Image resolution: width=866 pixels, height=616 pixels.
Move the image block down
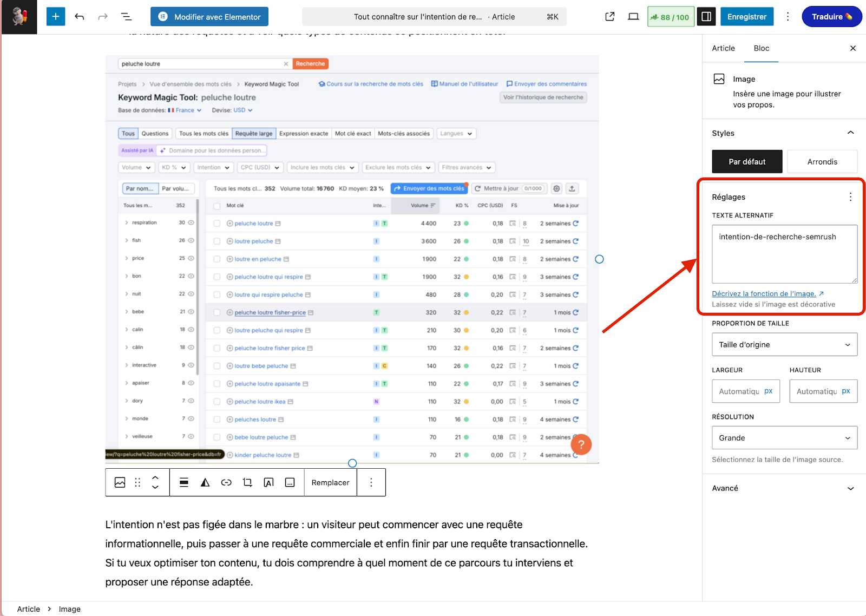(155, 487)
